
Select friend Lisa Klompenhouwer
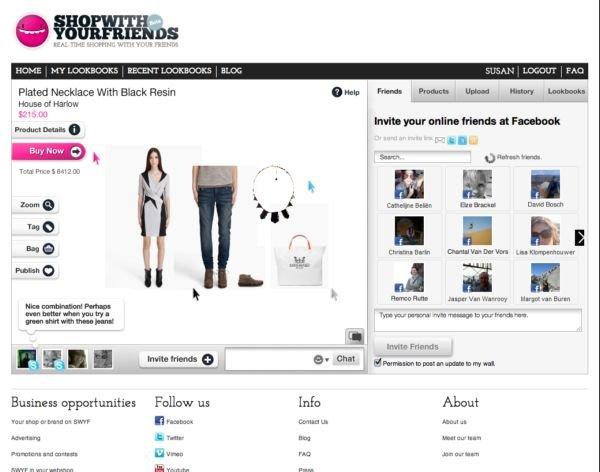click(545, 235)
